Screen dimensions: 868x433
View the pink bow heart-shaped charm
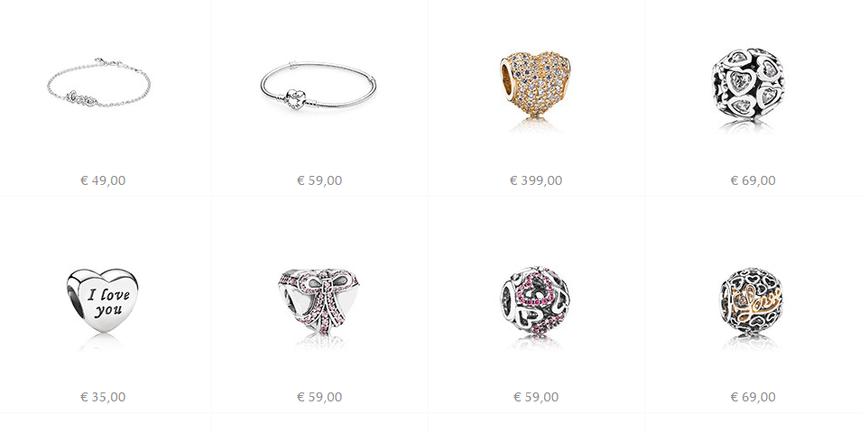[x=319, y=302]
